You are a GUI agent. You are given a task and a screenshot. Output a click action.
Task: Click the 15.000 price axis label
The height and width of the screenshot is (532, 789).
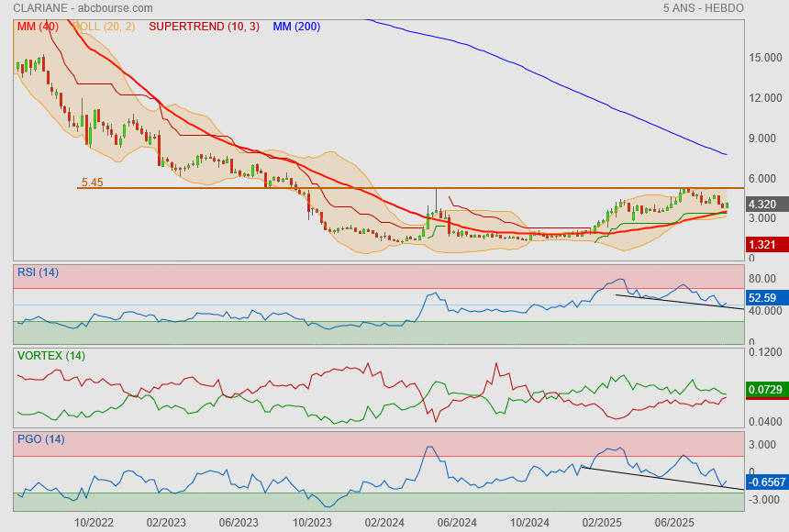(765, 58)
